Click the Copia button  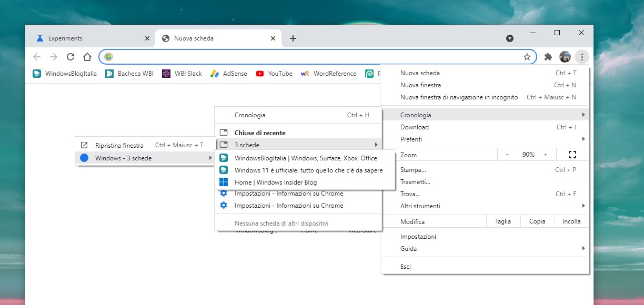[x=537, y=221]
